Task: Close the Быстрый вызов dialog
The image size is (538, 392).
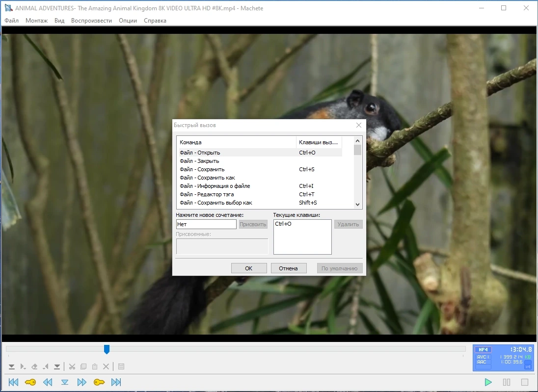Action: (358, 125)
